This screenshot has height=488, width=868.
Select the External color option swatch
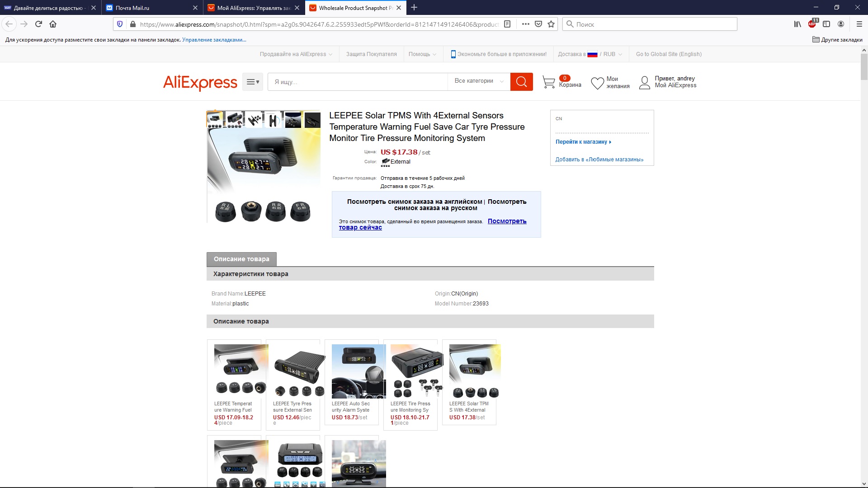(x=386, y=162)
